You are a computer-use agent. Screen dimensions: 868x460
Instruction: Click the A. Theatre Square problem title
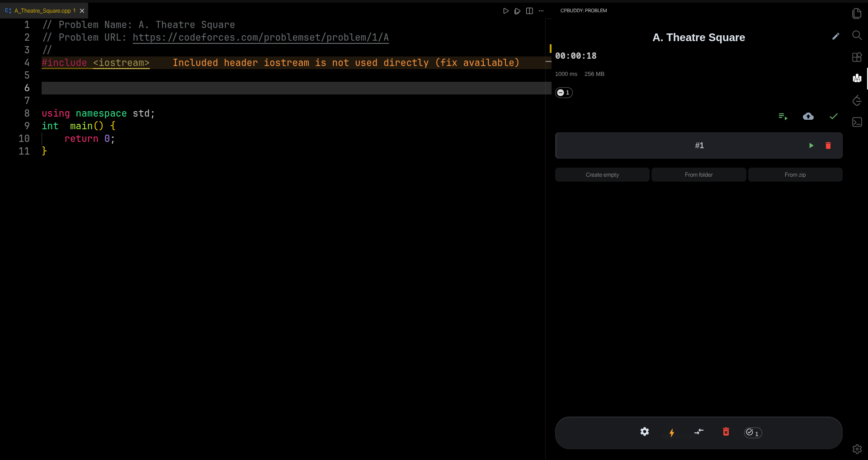(698, 38)
